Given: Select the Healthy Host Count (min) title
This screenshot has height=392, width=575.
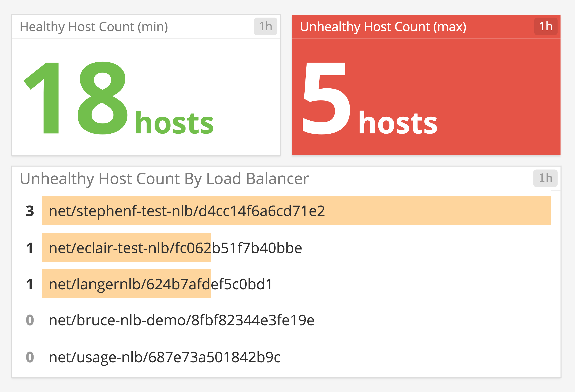Looking at the screenshot, I should tap(94, 26).
